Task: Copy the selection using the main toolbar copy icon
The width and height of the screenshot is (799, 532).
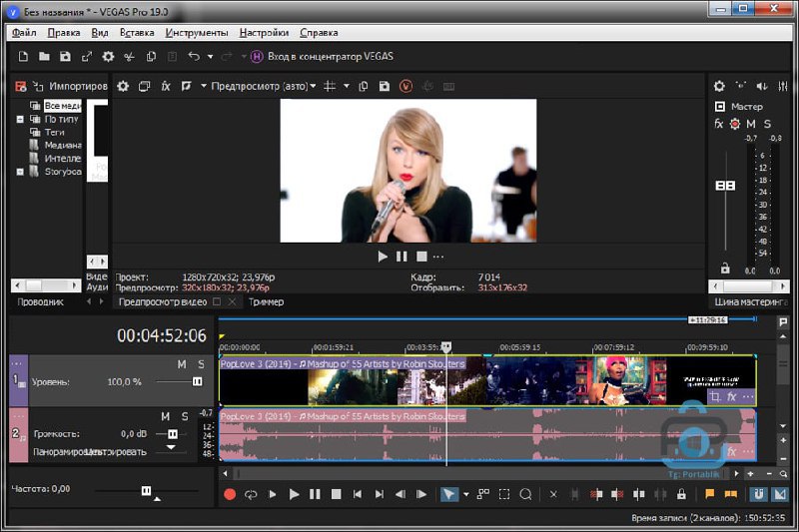Action: [151, 57]
